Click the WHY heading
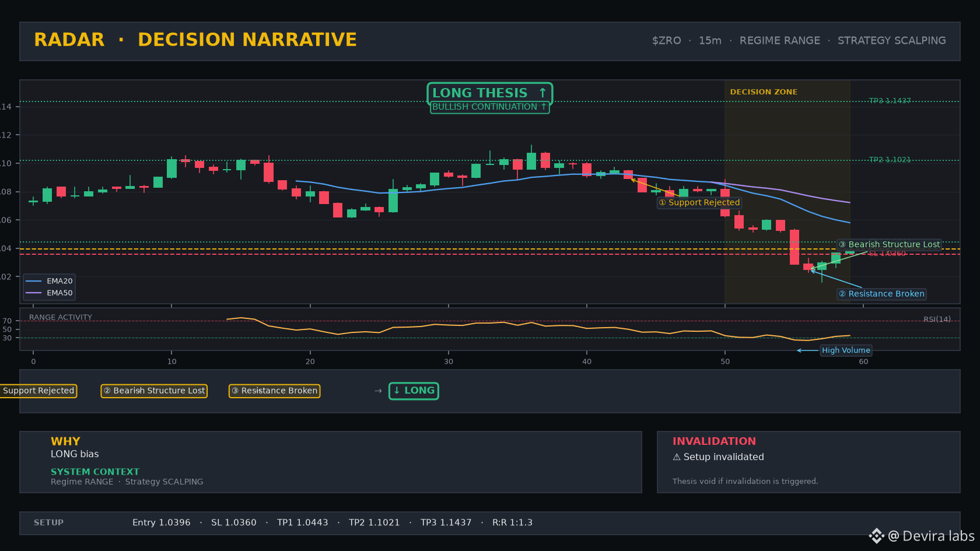This screenshot has height=551, width=980. tap(65, 441)
